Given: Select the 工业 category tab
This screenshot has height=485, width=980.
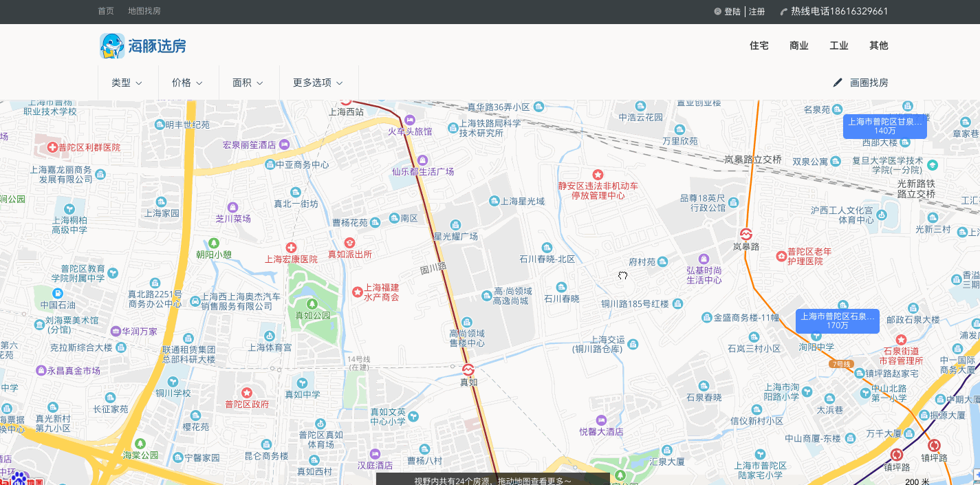Looking at the screenshot, I should click(839, 45).
